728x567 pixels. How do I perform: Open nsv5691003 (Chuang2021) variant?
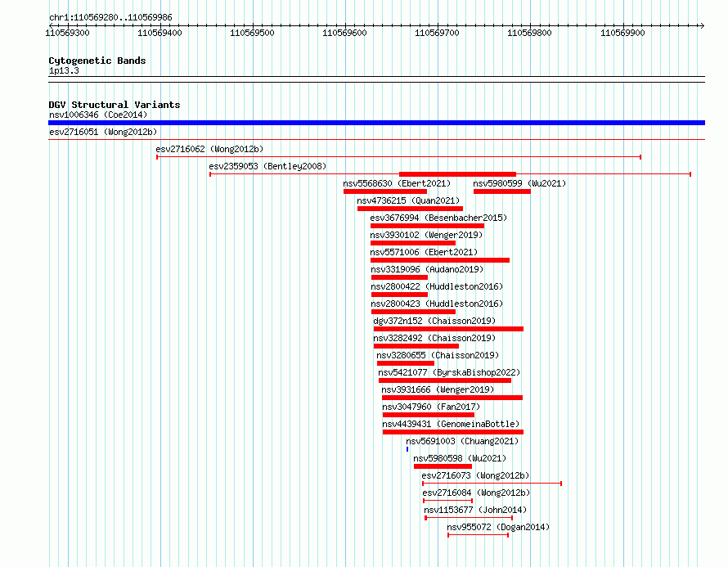click(462, 441)
